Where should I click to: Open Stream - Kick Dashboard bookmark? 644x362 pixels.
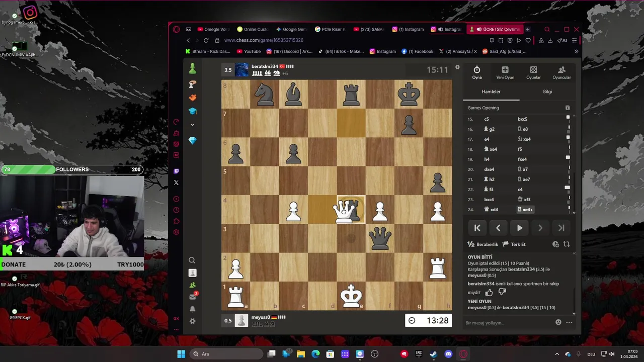(x=208, y=51)
